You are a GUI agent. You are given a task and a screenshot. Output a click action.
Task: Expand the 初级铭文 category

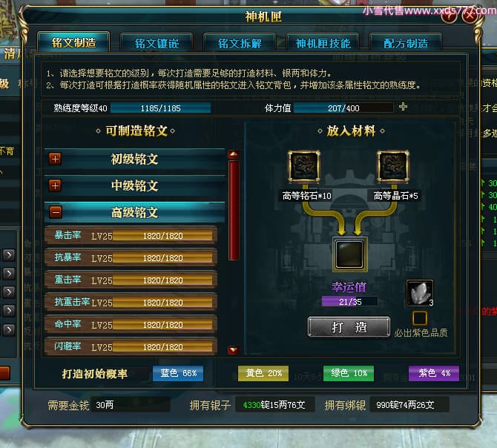pyautogui.click(x=55, y=159)
